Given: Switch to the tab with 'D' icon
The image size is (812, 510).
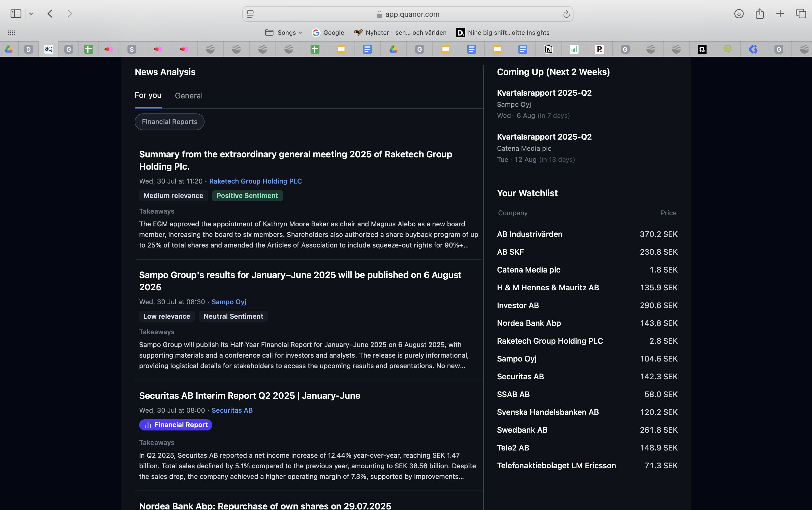Looking at the screenshot, I should 29,49.
